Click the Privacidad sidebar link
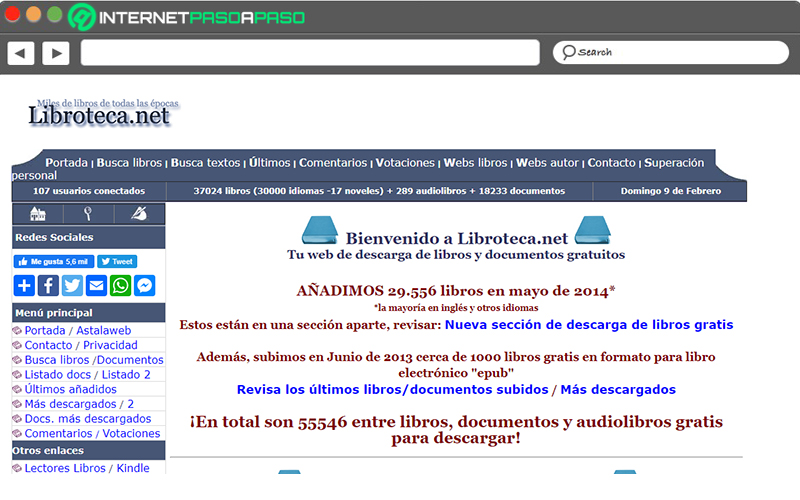The height and width of the screenshot is (500, 800). click(110, 345)
